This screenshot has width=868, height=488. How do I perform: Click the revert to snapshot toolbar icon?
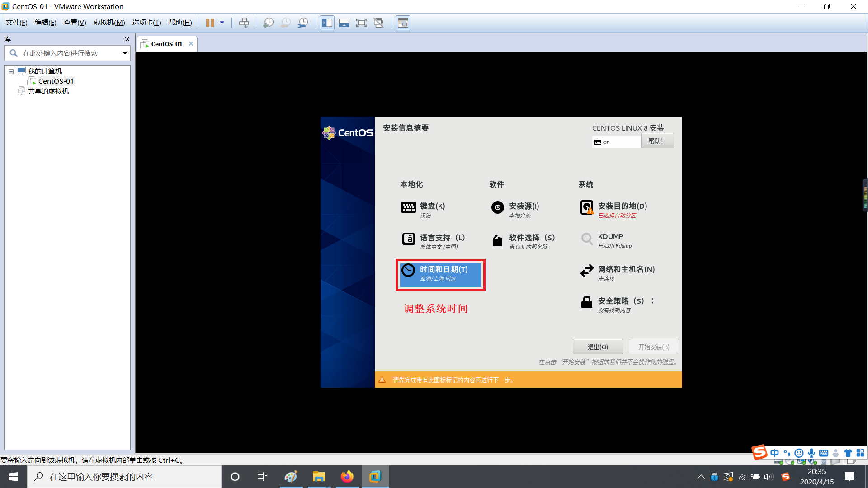click(285, 23)
